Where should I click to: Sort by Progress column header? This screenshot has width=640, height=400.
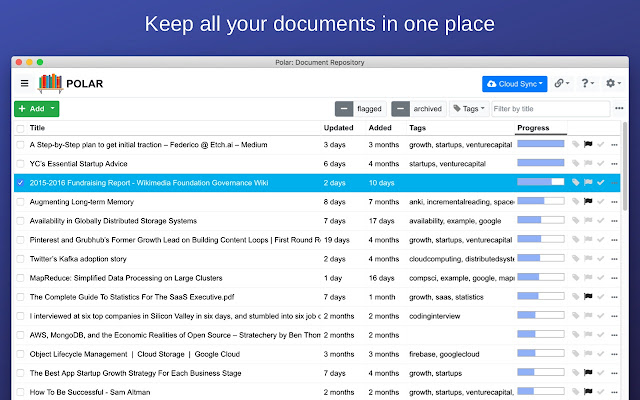click(x=533, y=128)
